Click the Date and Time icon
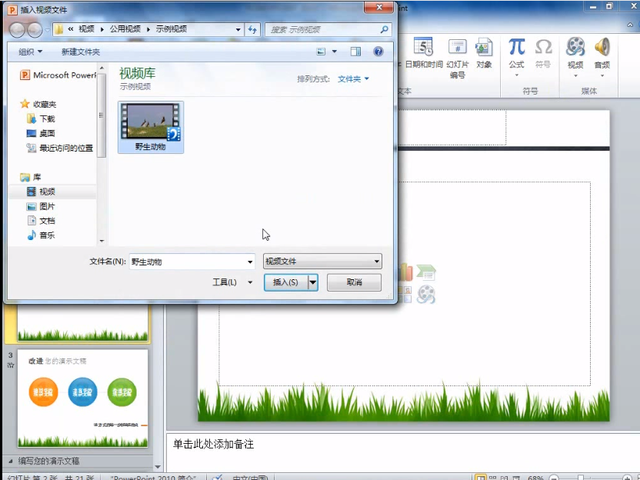The width and height of the screenshot is (640, 480). tap(423, 50)
